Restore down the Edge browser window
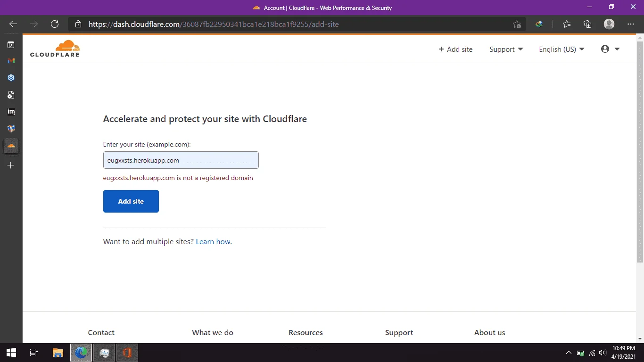The width and height of the screenshot is (644, 362). pyautogui.click(x=611, y=7)
